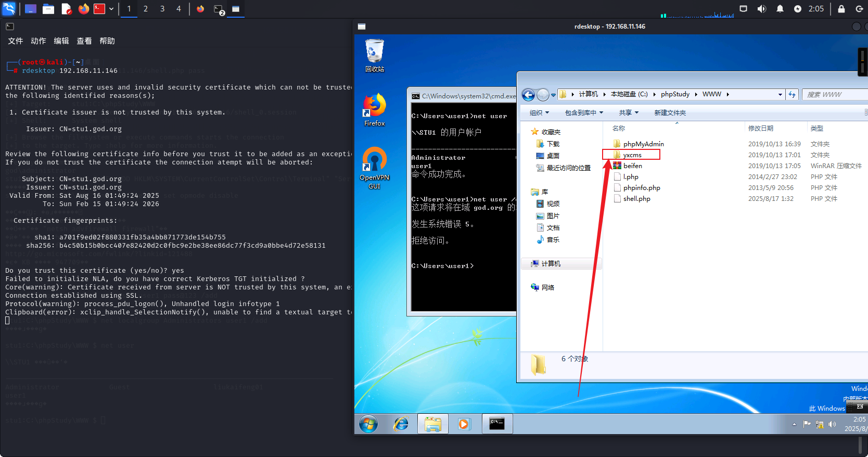Select 视频 library in the navigation pane
The image size is (868, 457).
pos(548,204)
